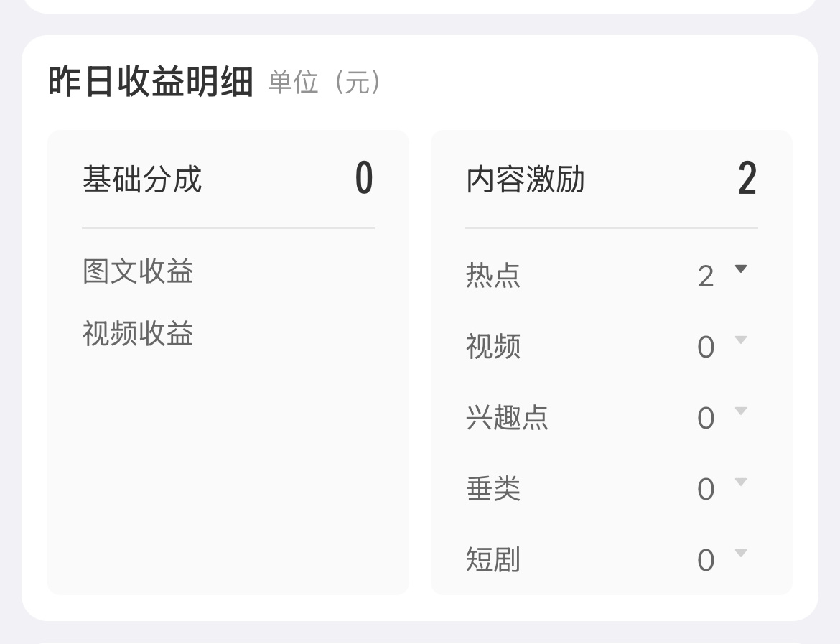Image resolution: width=840 pixels, height=644 pixels.
Task: Click the 内容激励 total value 2
Action: click(x=747, y=178)
